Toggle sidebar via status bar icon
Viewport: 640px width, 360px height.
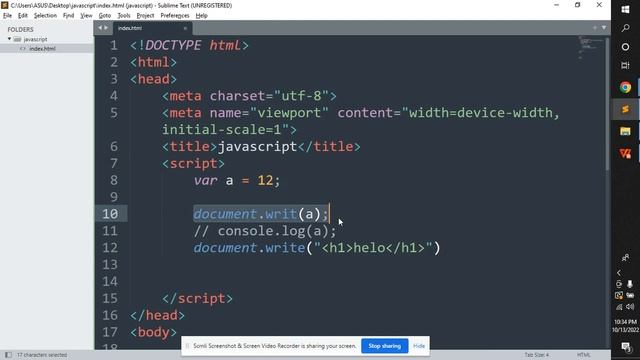8,355
